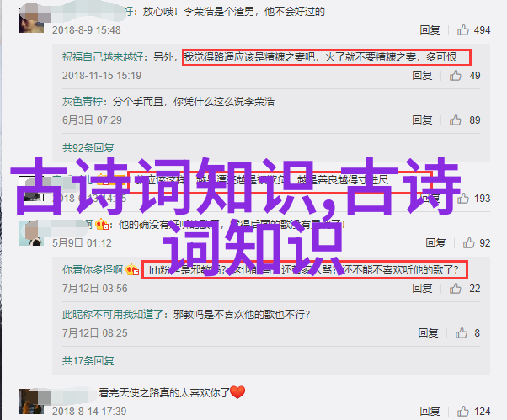Like 灰色青柠's reply with 89 likes
The image size is (507, 420).
[455, 120]
